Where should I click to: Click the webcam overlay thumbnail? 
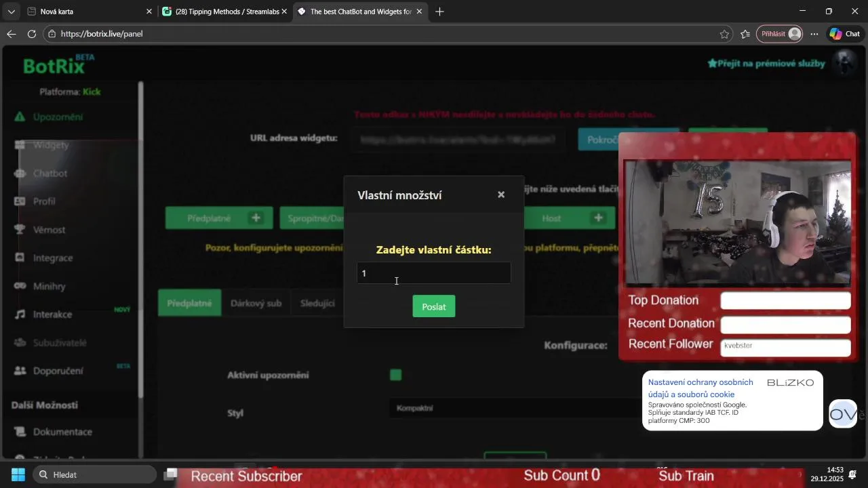pyautogui.click(x=737, y=222)
